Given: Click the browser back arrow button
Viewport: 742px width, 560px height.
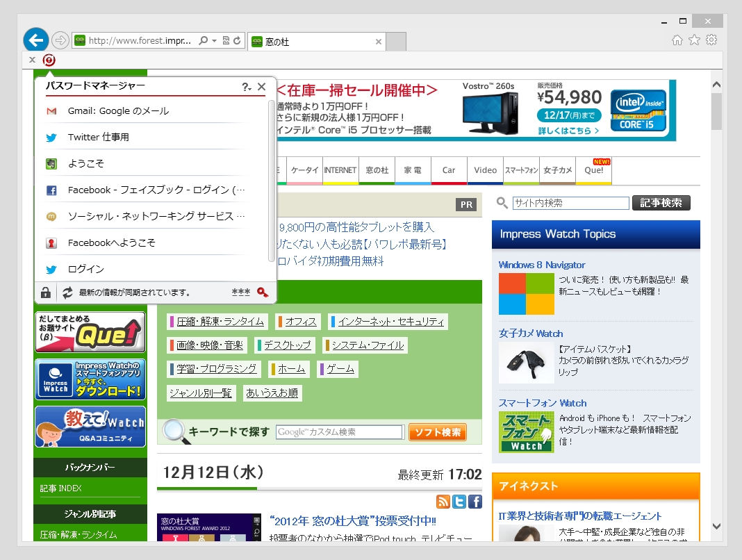Looking at the screenshot, I should tap(36, 40).
